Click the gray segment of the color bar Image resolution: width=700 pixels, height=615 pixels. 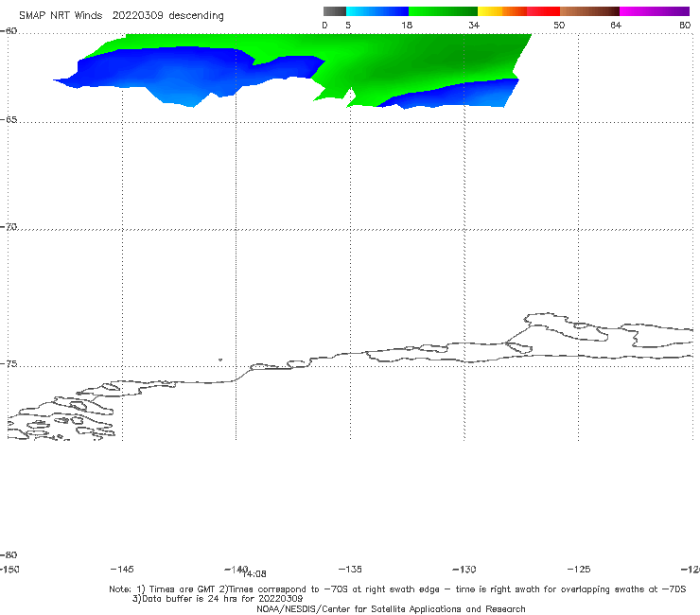tap(335, 11)
